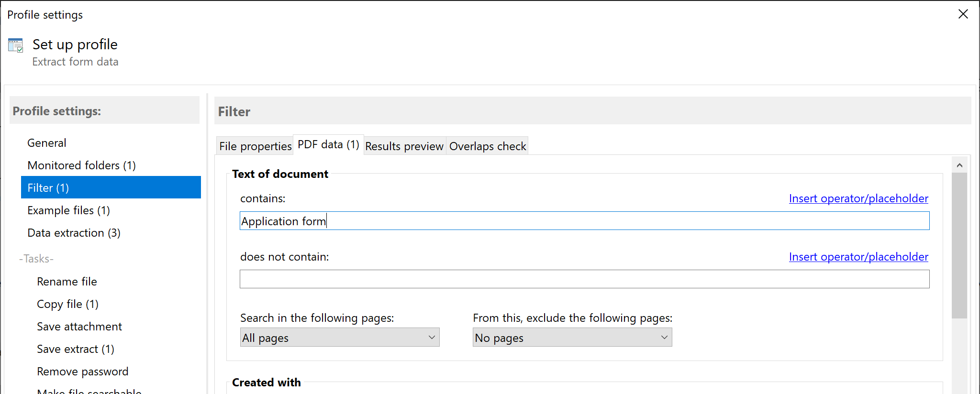Image resolution: width=980 pixels, height=394 pixels.
Task: Switch to the File properties tab
Action: (x=255, y=146)
